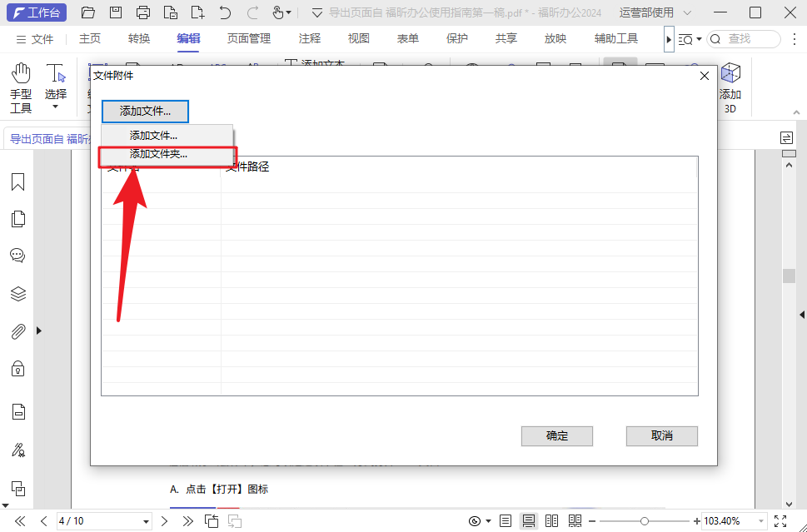Switch to the 视图 tab

pos(359,38)
